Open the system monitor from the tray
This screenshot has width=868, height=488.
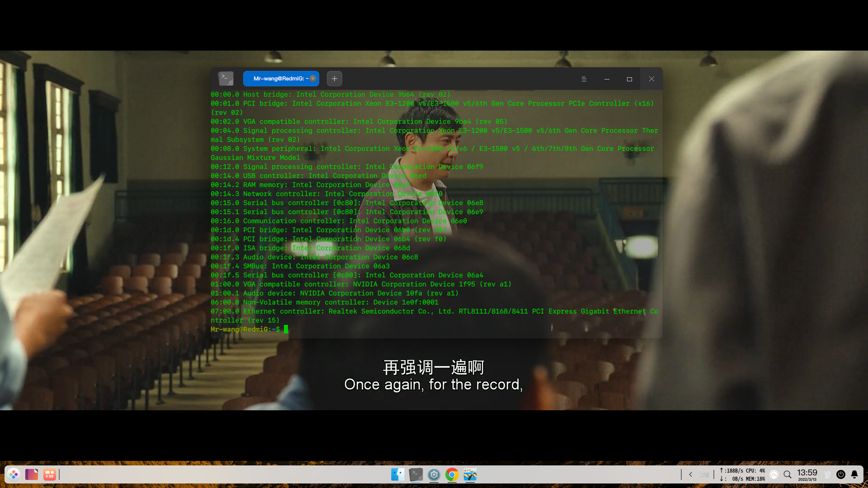[774, 474]
